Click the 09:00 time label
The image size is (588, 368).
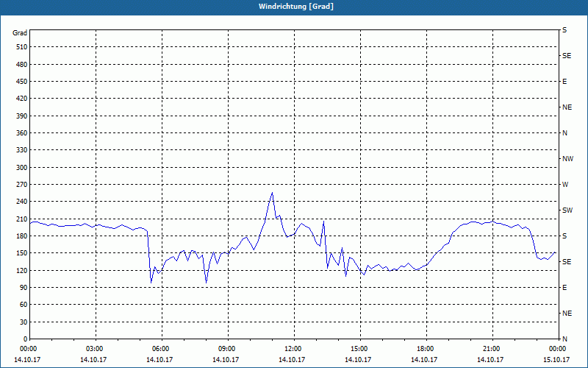pyautogui.click(x=228, y=348)
